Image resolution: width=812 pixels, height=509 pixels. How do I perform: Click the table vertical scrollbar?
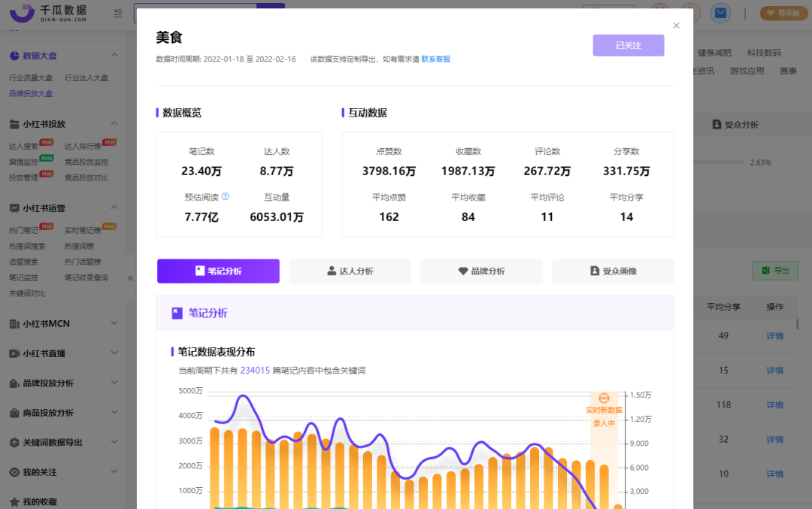click(x=798, y=323)
